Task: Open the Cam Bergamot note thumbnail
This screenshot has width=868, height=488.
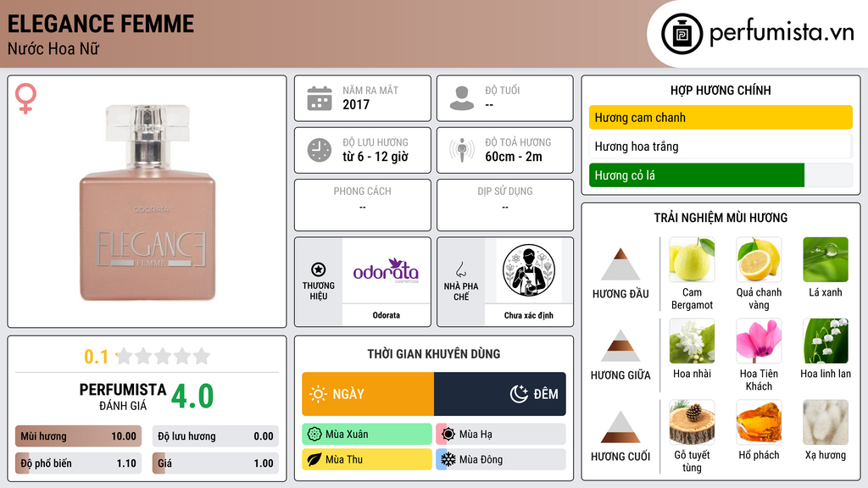Action: [x=692, y=259]
